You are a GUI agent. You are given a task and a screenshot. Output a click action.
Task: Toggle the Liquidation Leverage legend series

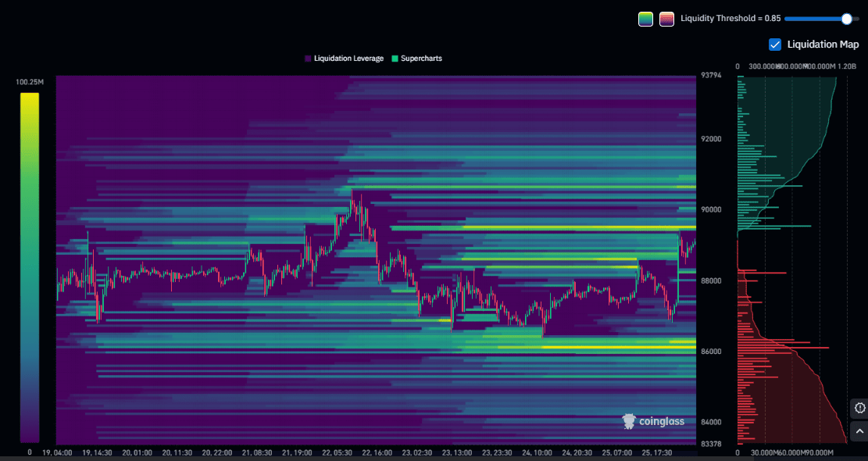pyautogui.click(x=344, y=58)
